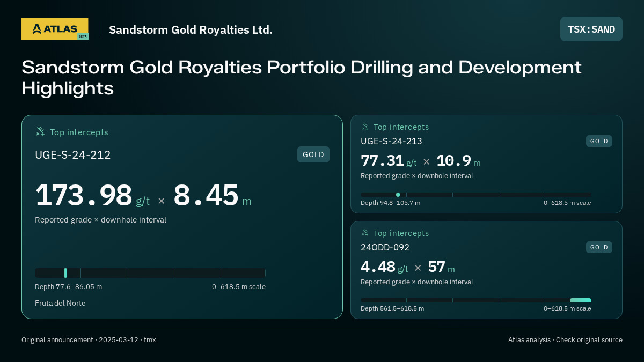Click the depth marker at 77.6–86.05 m
This screenshot has height=362, width=644.
65,273
